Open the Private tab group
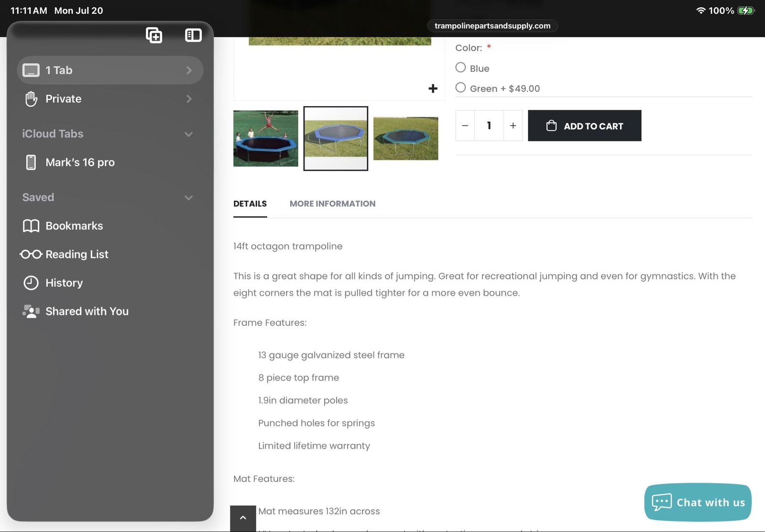 [110, 99]
